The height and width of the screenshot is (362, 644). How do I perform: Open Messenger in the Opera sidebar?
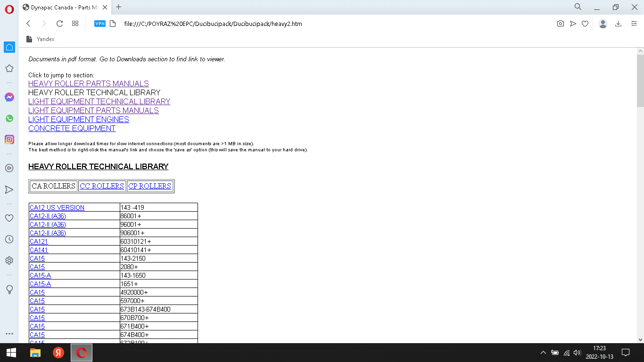point(9,97)
